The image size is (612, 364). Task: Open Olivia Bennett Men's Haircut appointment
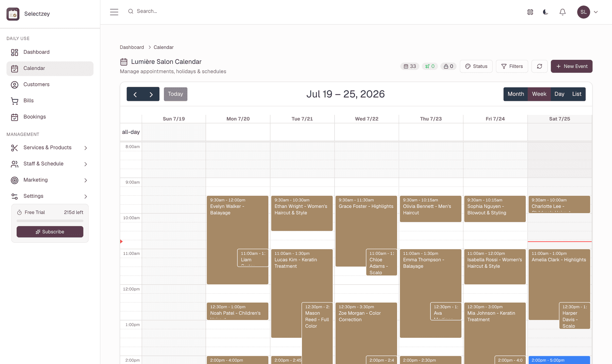coord(430,209)
